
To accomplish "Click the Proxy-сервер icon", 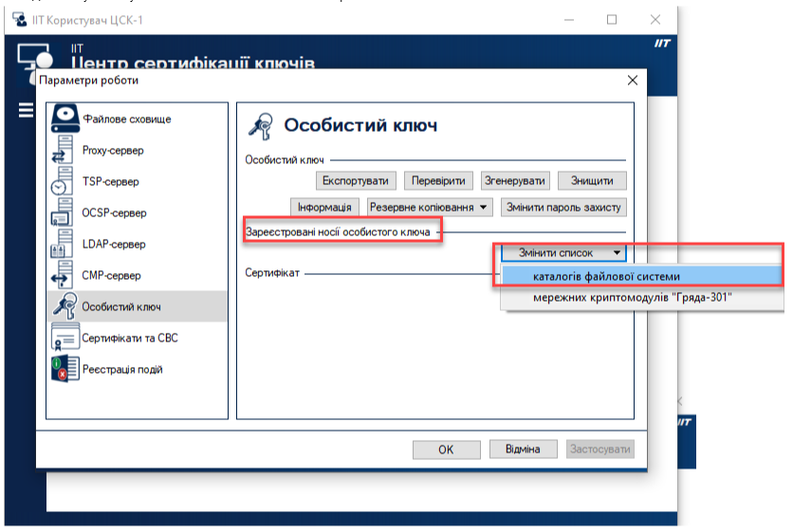I will click(x=63, y=150).
